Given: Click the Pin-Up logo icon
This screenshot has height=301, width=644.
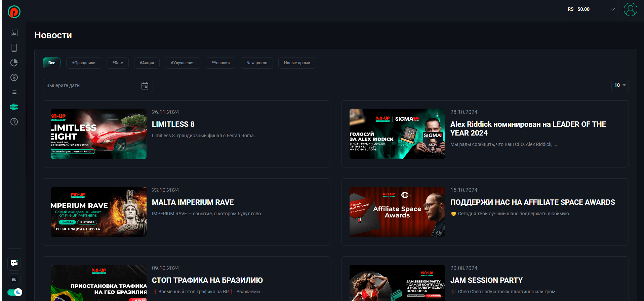Looking at the screenshot, I should (x=14, y=12).
